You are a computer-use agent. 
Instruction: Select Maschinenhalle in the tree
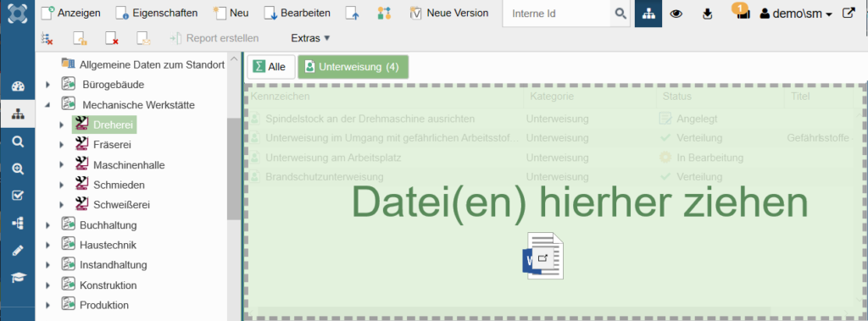(129, 165)
